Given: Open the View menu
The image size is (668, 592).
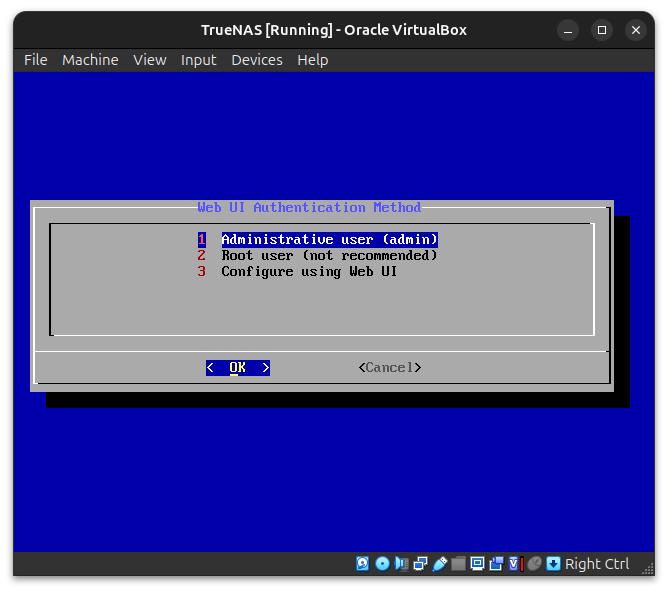Looking at the screenshot, I should click(150, 60).
